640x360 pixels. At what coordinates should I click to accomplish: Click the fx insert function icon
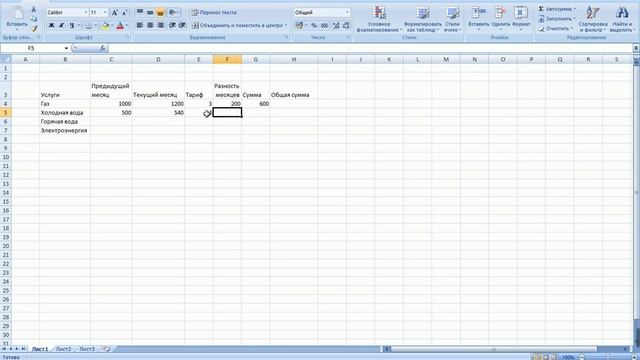tap(102, 48)
